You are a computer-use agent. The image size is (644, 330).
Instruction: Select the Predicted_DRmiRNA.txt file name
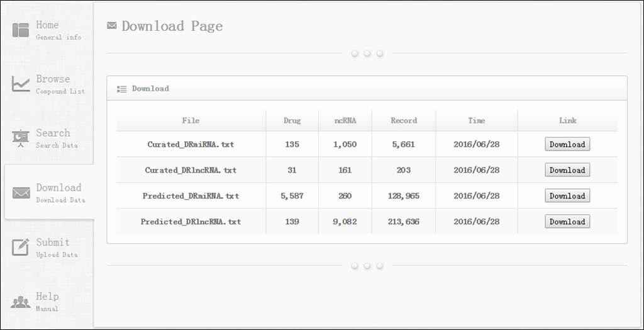point(191,196)
